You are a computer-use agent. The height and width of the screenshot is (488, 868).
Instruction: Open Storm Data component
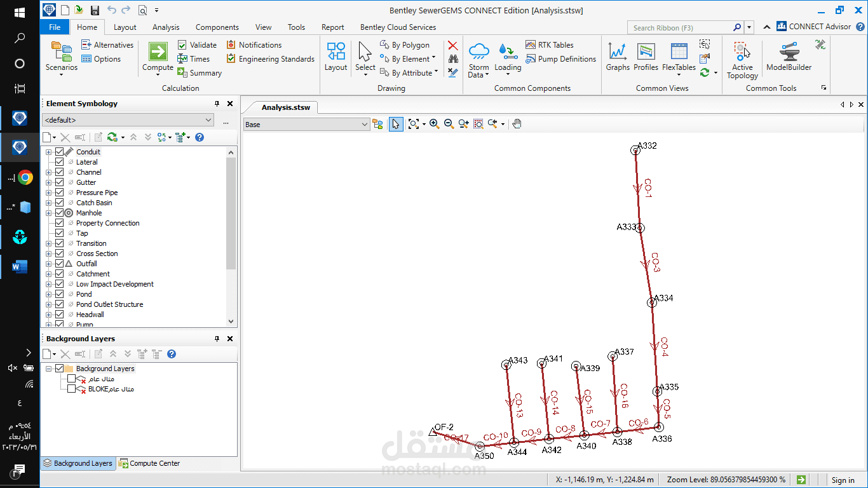tap(478, 60)
